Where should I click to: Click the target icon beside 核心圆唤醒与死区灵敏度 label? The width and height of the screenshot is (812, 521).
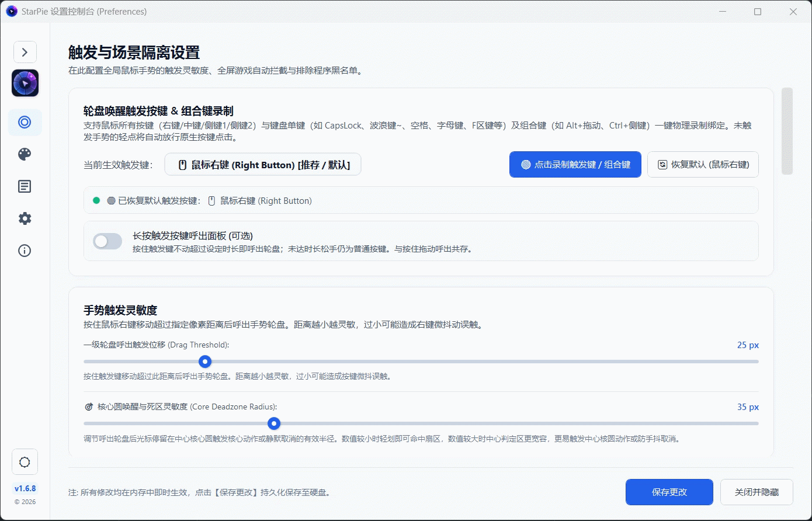[x=89, y=407]
